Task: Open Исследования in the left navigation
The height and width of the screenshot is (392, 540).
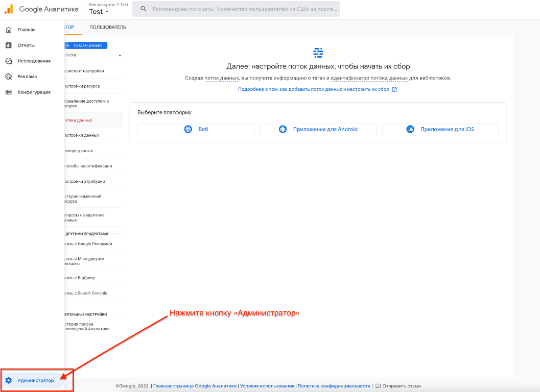Action: (x=34, y=61)
